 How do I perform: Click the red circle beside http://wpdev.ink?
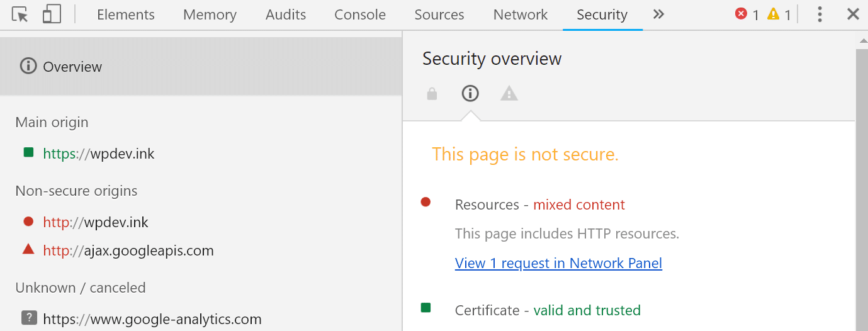tap(28, 222)
